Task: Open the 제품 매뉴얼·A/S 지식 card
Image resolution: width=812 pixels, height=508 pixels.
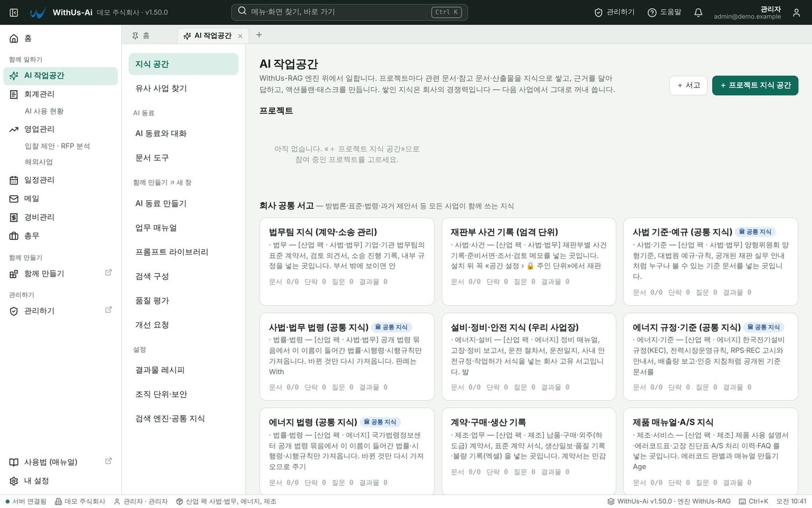Action: 710,451
